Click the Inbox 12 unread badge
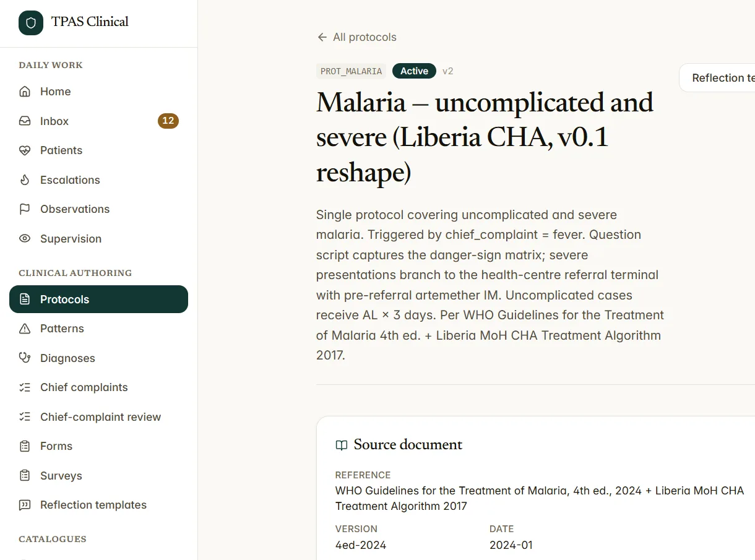 pos(168,121)
